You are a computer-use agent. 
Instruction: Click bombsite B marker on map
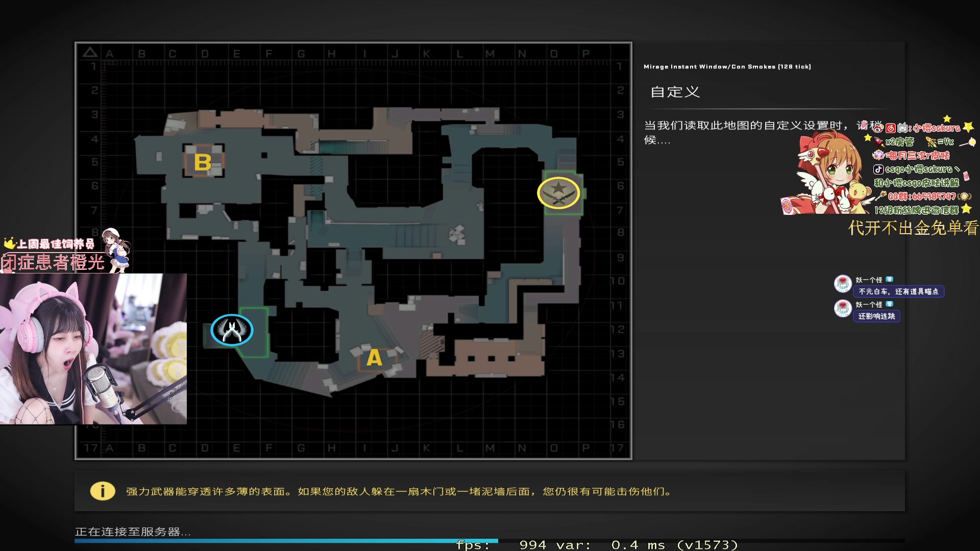click(x=203, y=162)
